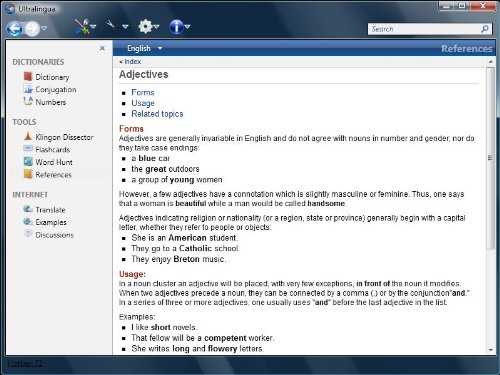This screenshot has width=500, height=375.
Task: Jump to Related topics link
Action: point(157,114)
